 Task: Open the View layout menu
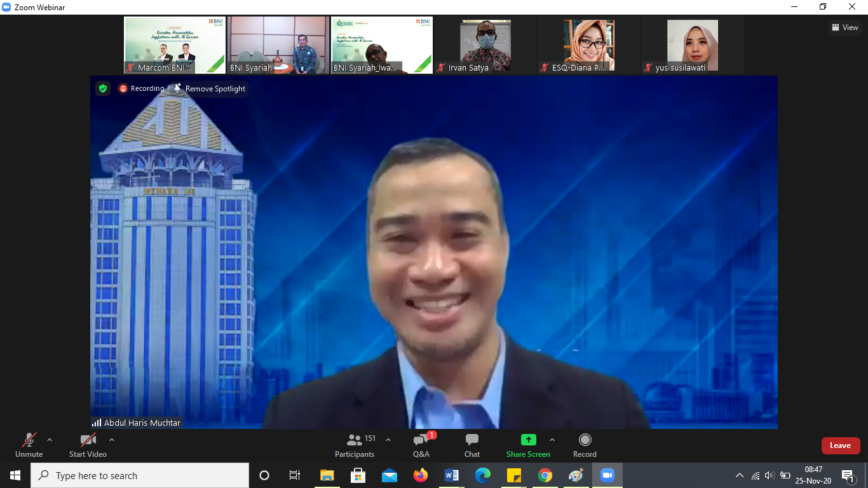[844, 27]
